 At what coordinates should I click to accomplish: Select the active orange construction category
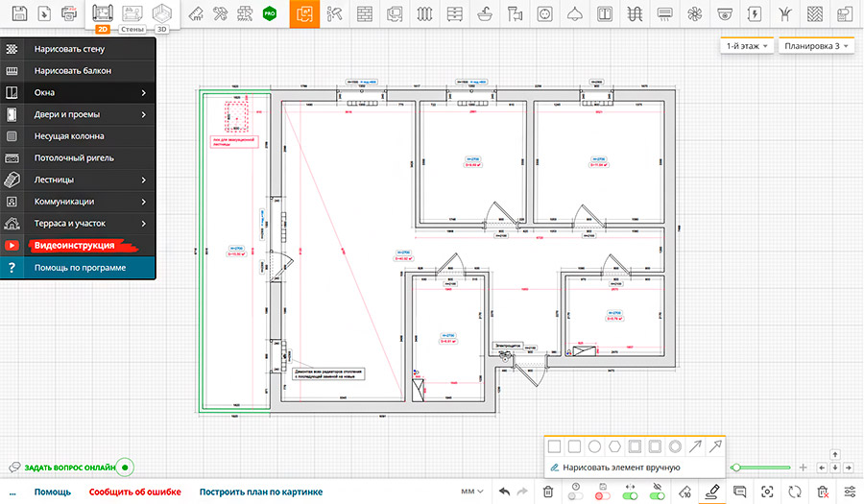[304, 13]
